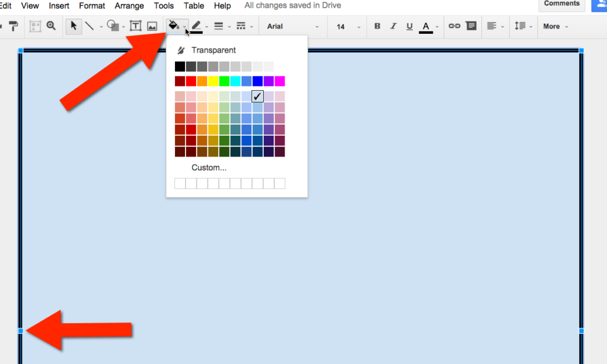Select the Zoom tool

(x=51, y=26)
